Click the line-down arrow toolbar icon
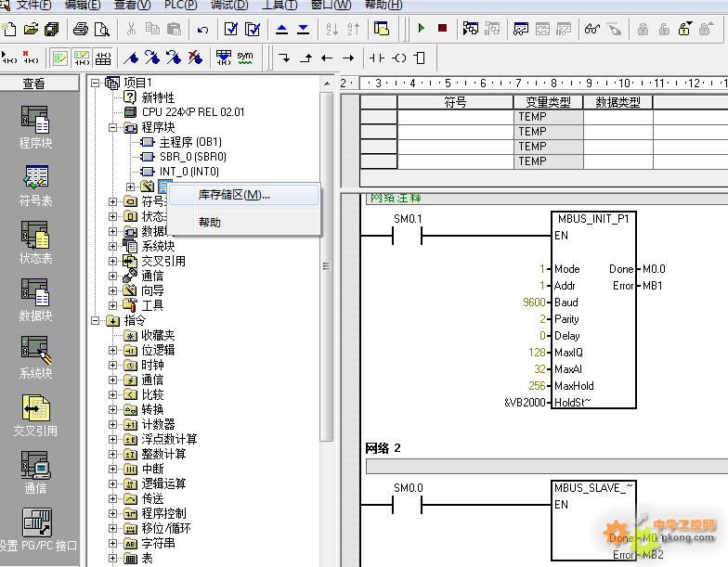The width and height of the screenshot is (728, 567). click(x=284, y=58)
